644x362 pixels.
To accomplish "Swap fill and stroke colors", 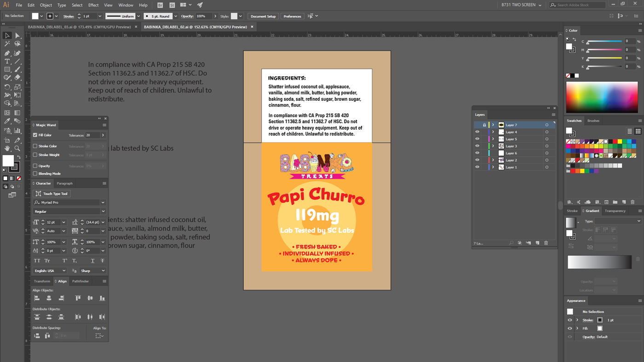I will coord(19,157).
